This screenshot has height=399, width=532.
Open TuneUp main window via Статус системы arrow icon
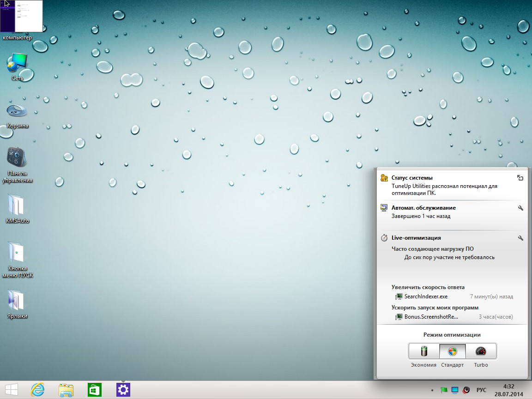(520, 178)
